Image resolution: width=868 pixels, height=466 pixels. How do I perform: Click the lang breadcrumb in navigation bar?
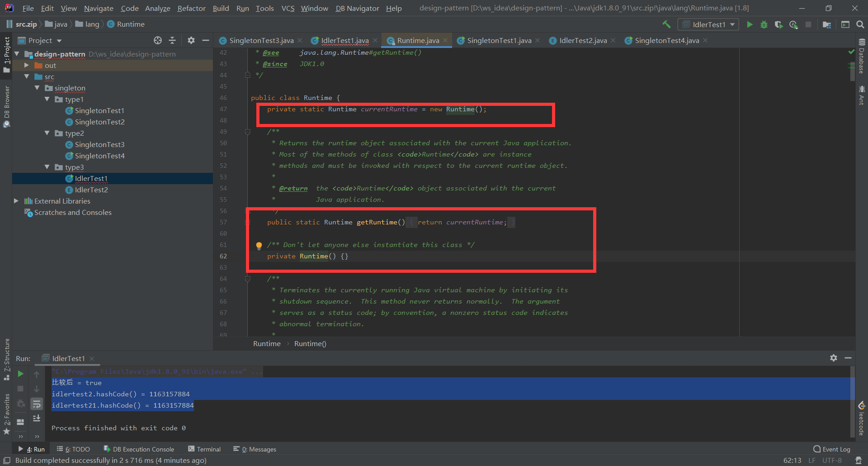pos(92,24)
